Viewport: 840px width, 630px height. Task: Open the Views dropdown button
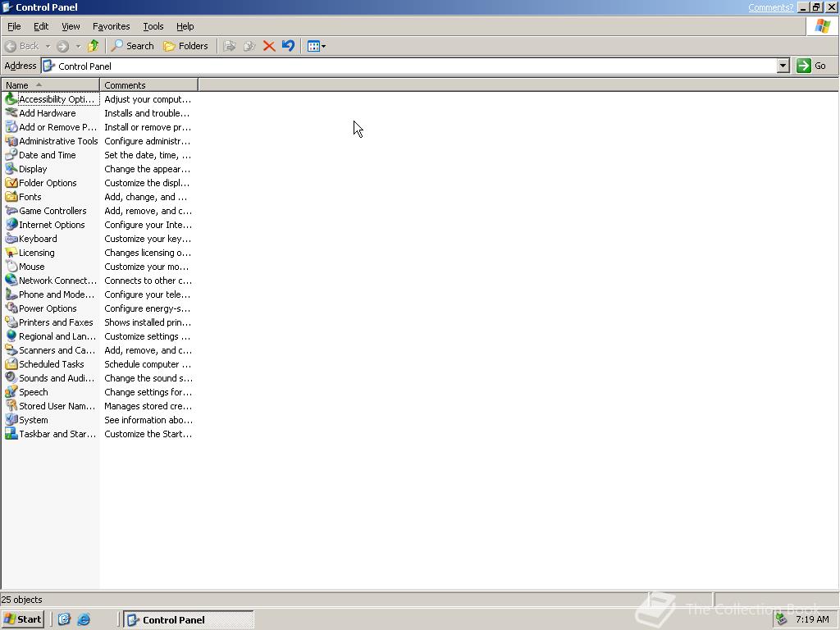317,46
